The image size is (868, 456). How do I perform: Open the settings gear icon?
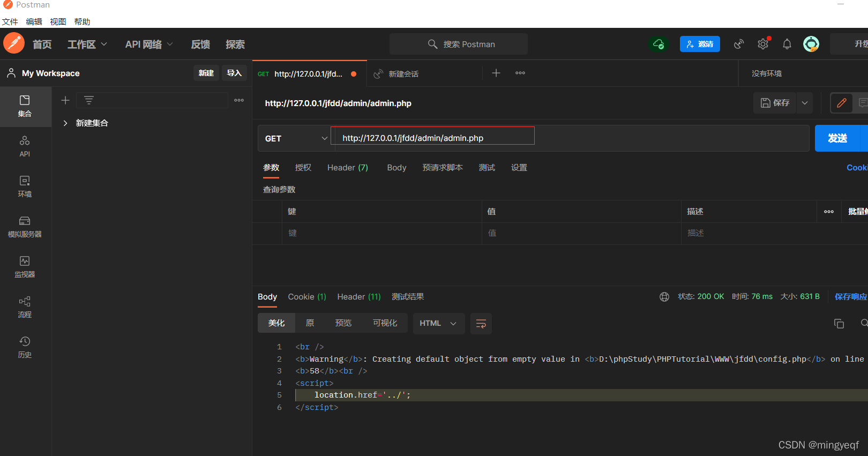click(763, 44)
